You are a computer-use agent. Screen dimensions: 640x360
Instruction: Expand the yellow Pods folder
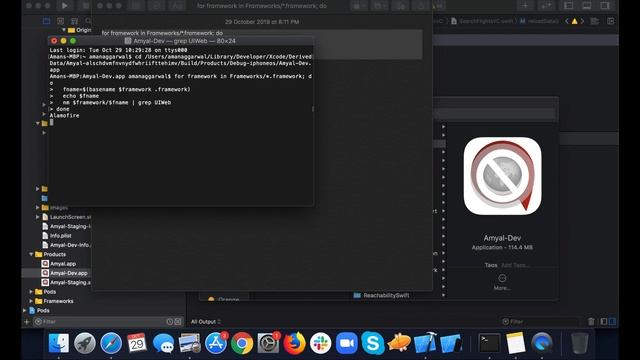[31, 292]
